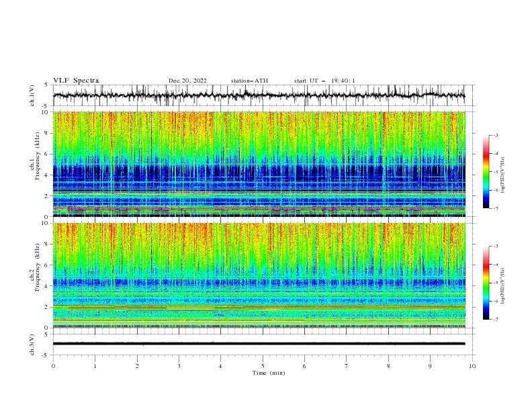Click time axis tick label "2"
This screenshot has height=411, width=532.
[x=137, y=366]
